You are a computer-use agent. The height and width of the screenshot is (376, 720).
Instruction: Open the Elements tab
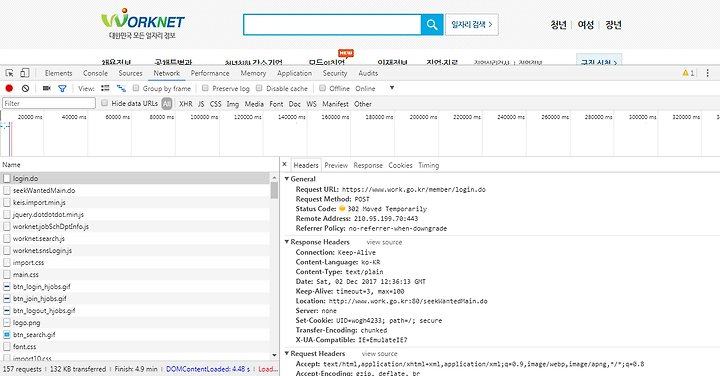58,73
